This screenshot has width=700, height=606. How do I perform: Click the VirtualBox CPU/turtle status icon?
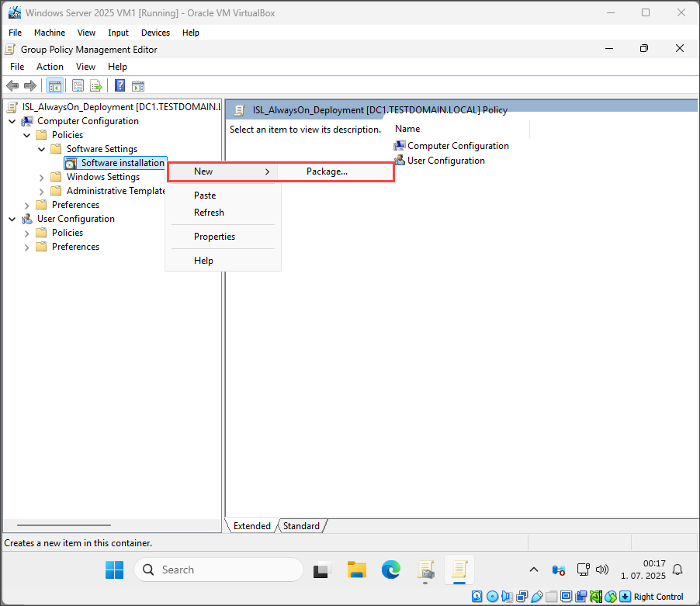[595, 596]
